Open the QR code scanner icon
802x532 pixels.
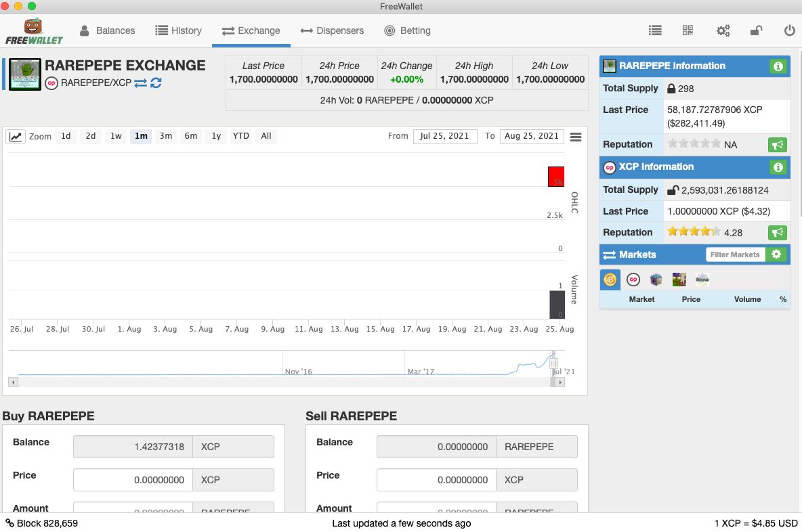pos(688,30)
